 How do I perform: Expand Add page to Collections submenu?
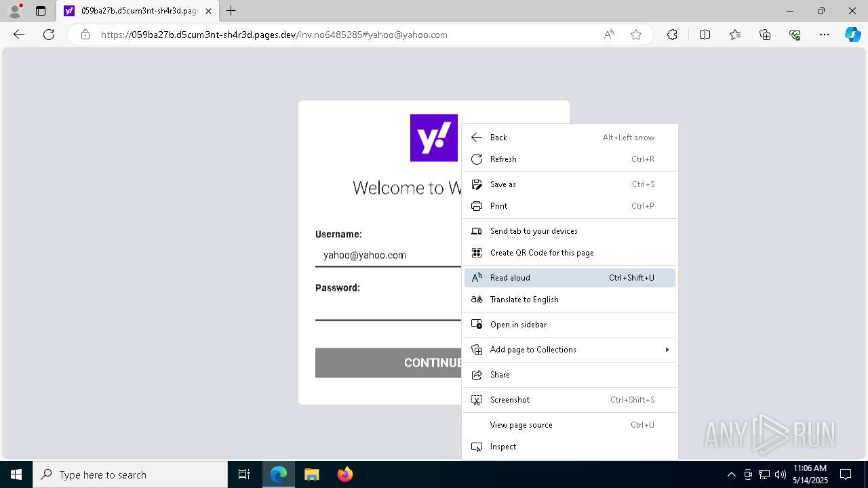click(570, 350)
